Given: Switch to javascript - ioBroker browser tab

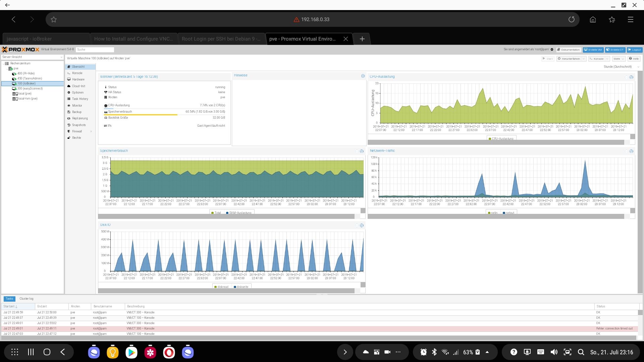Looking at the screenshot, I should pyautogui.click(x=46, y=39).
